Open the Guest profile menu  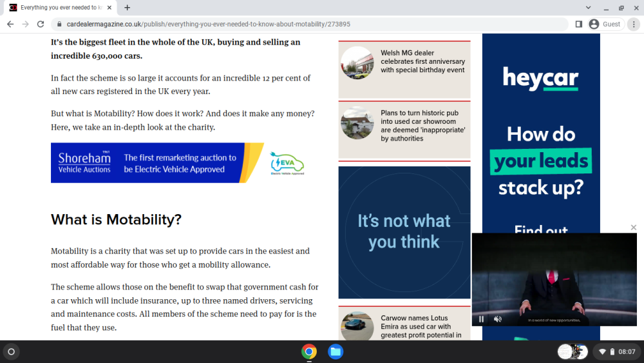pyautogui.click(x=606, y=25)
